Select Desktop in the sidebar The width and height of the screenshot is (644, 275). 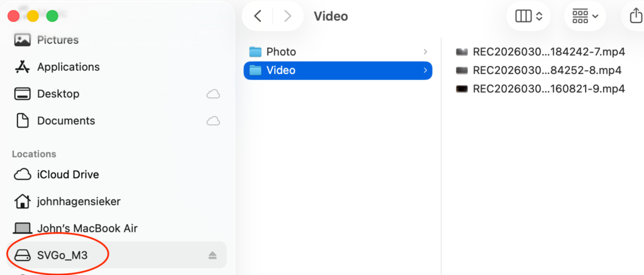coord(58,94)
